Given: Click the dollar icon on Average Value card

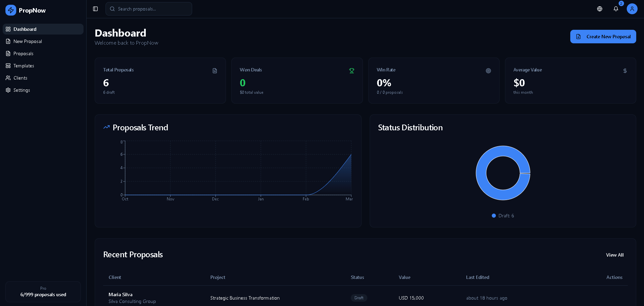Looking at the screenshot, I should point(625,71).
